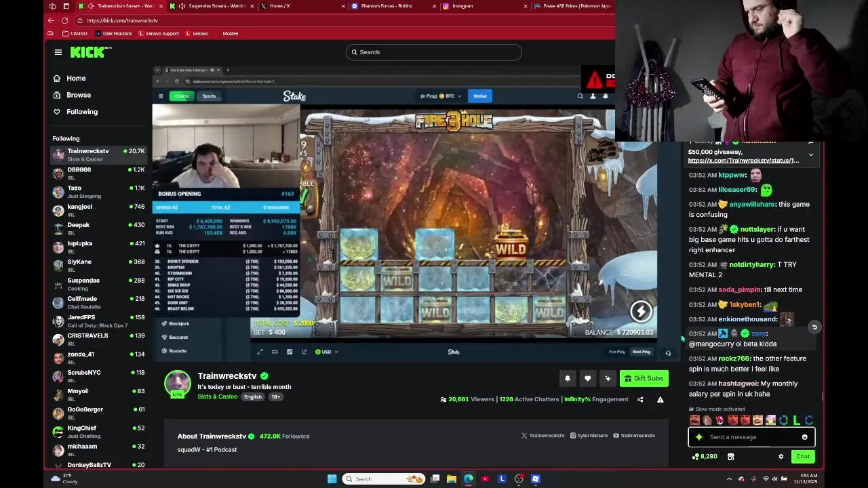Open the tylerniknam Instagram link
Viewport: 868px width, 488px height.
(x=589, y=436)
